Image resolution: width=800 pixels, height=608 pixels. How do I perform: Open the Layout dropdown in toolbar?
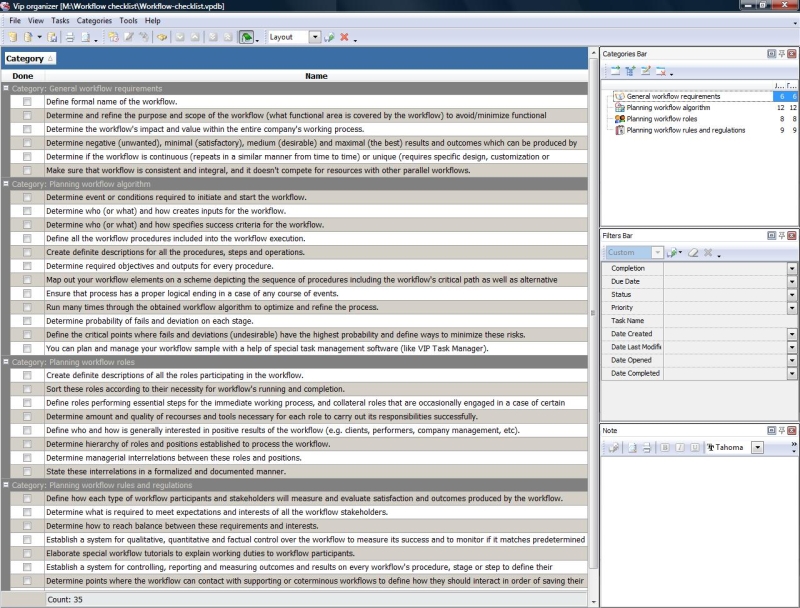point(315,37)
